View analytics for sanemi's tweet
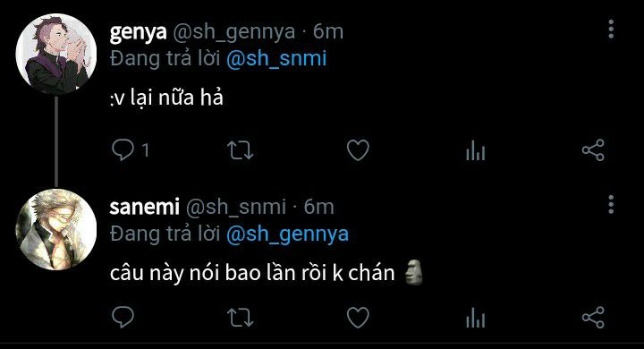644x349 pixels. tap(476, 318)
